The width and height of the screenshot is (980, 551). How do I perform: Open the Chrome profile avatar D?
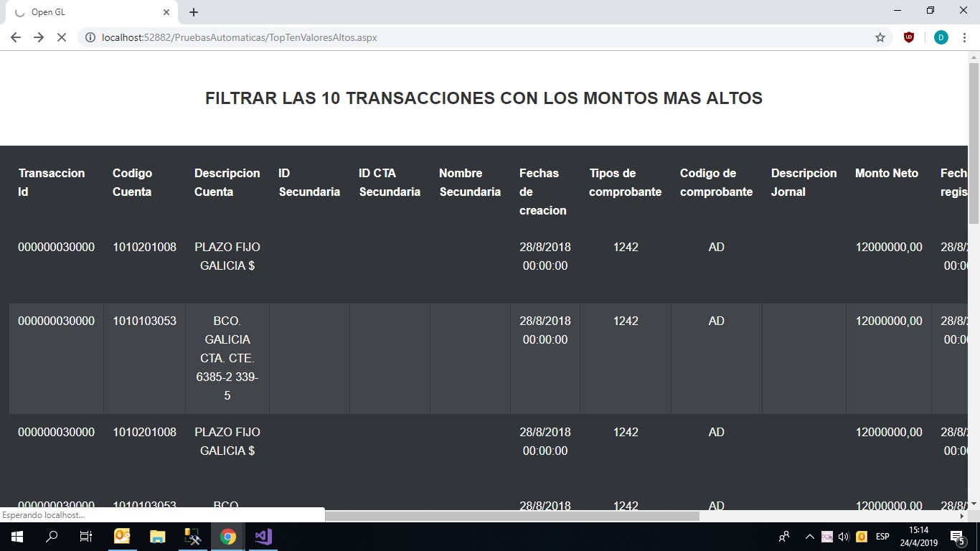(941, 37)
